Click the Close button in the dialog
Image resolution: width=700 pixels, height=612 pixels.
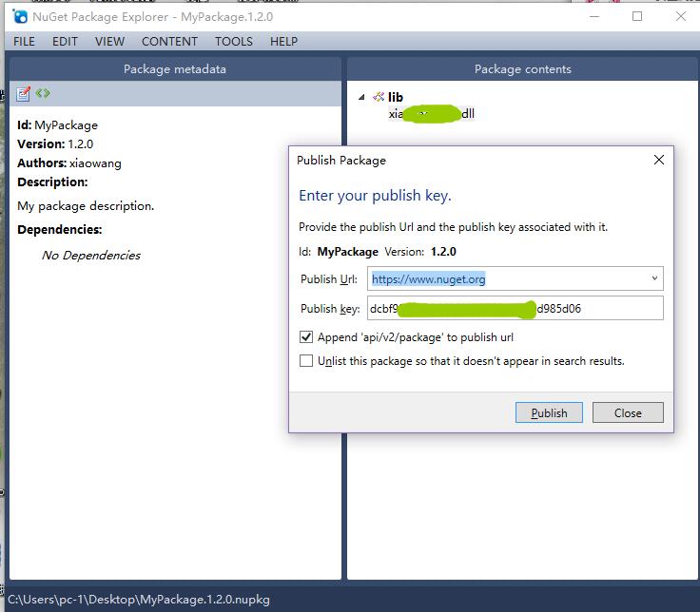(x=628, y=412)
